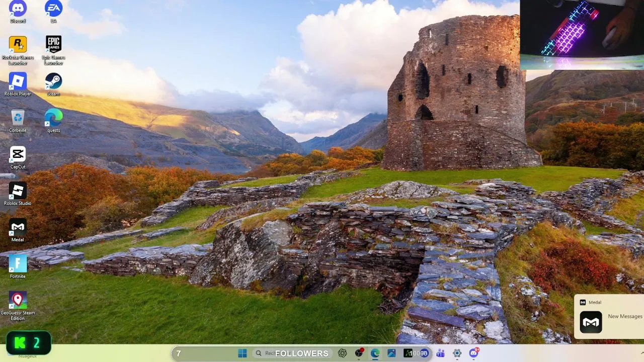Select the Roblox Studio desktop shortcut

pos(18,194)
